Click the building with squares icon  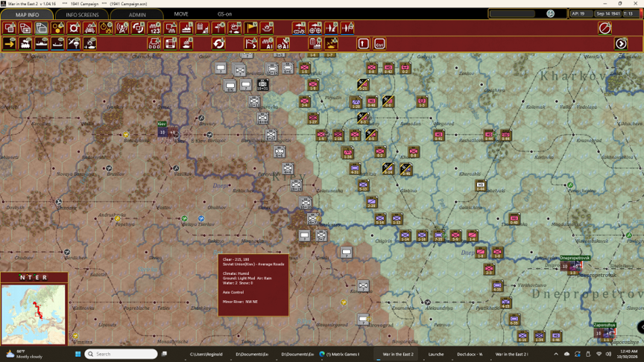tap(154, 43)
